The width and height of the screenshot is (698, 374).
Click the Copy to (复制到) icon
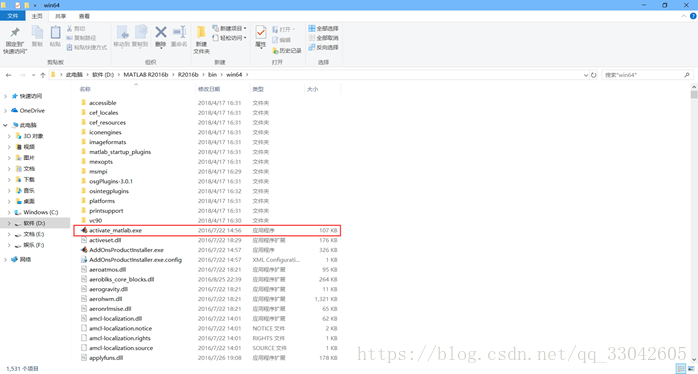click(x=140, y=32)
